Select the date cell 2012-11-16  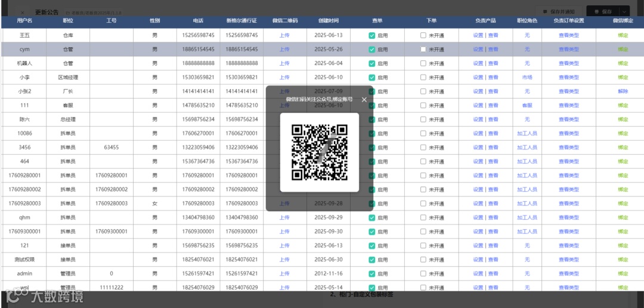(328, 273)
